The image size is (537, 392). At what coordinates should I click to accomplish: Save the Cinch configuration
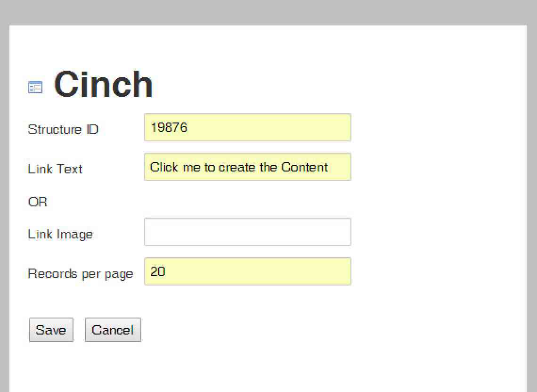click(x=51, y=330)
